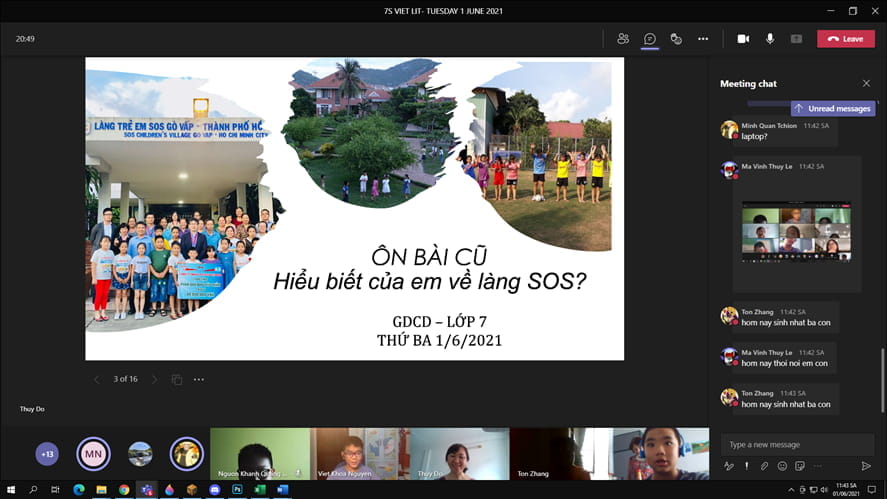
Task: Switch to Microsoft Teams in the taskbar
Action: pyautogui.click(x=147, y=489)
